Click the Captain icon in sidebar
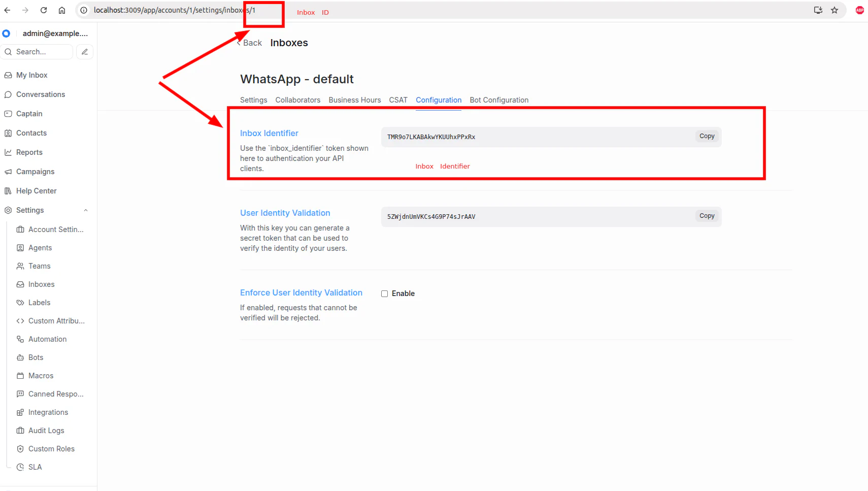This screenshot has height=491, width=868. pyautogui.click(x=8, y=114)
